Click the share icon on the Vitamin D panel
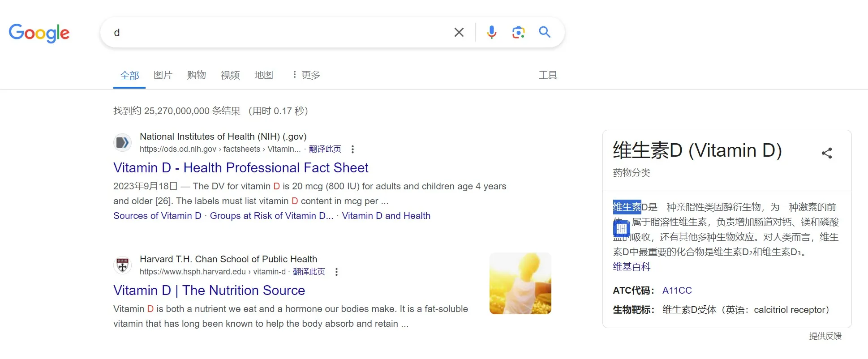 (x=826, y=153)
